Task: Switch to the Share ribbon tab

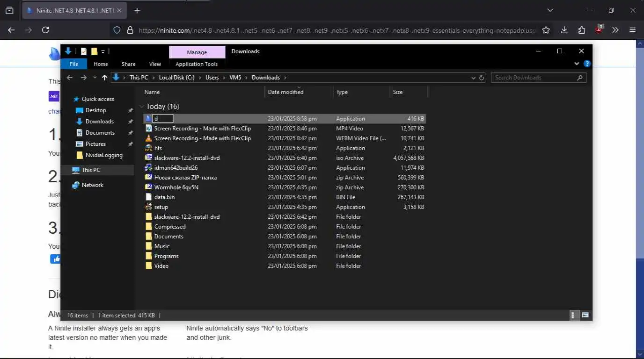Action: 128,64
